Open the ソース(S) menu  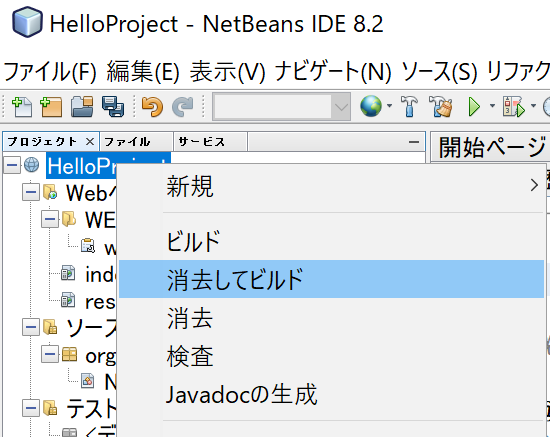(x=439, y=72)
